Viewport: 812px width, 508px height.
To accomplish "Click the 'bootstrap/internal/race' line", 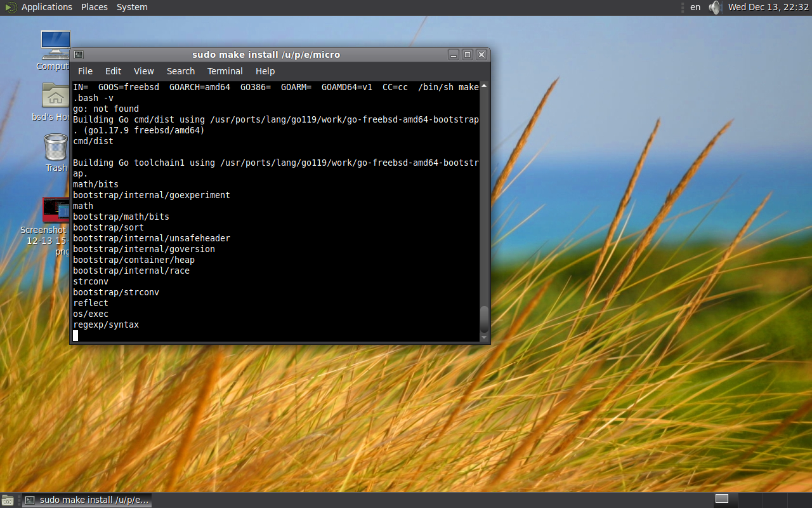I will coord(131,271).
